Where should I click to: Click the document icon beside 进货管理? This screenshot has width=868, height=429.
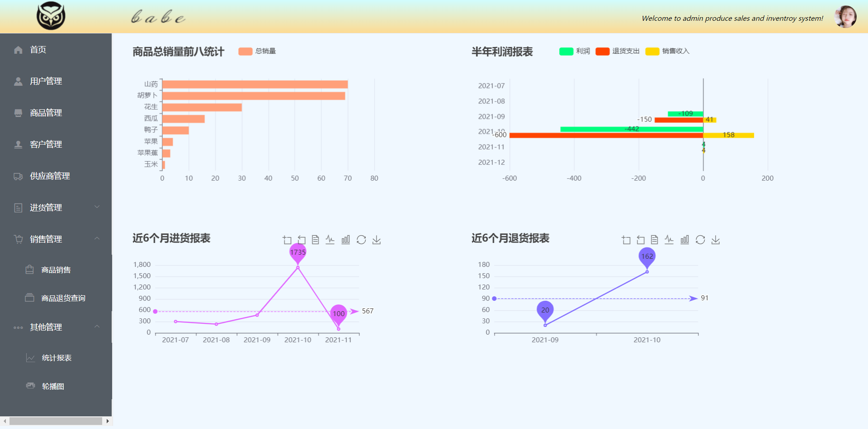pyautogui.click(x=18, y=208)
